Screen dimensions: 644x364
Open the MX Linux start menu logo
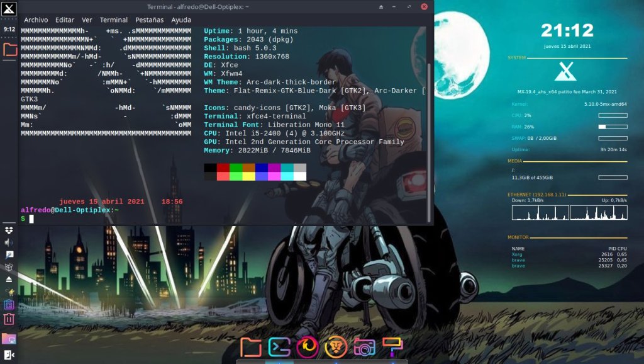(9, 11)
